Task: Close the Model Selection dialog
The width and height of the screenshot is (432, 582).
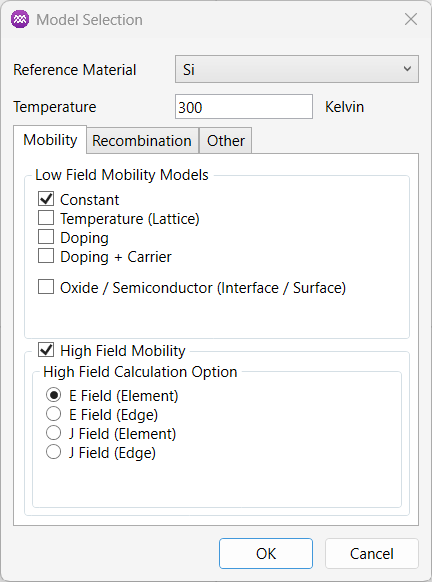Action: click(411, 19)
